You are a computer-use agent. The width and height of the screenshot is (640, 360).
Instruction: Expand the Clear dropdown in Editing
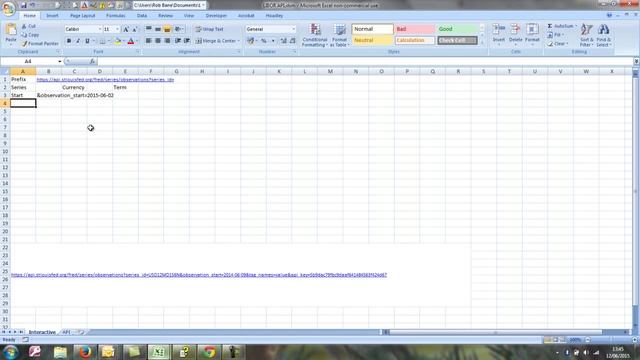click(x=567, y=44)
